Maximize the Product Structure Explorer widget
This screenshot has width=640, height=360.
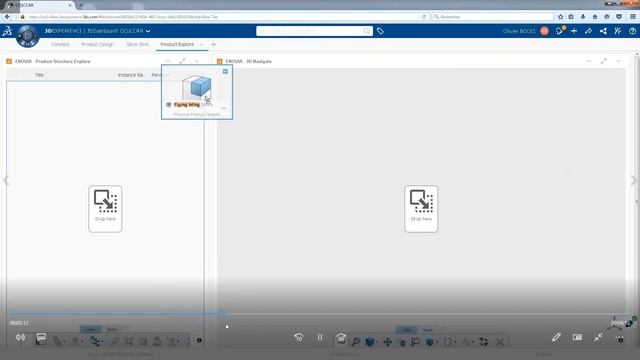click(x=182, y=61)
